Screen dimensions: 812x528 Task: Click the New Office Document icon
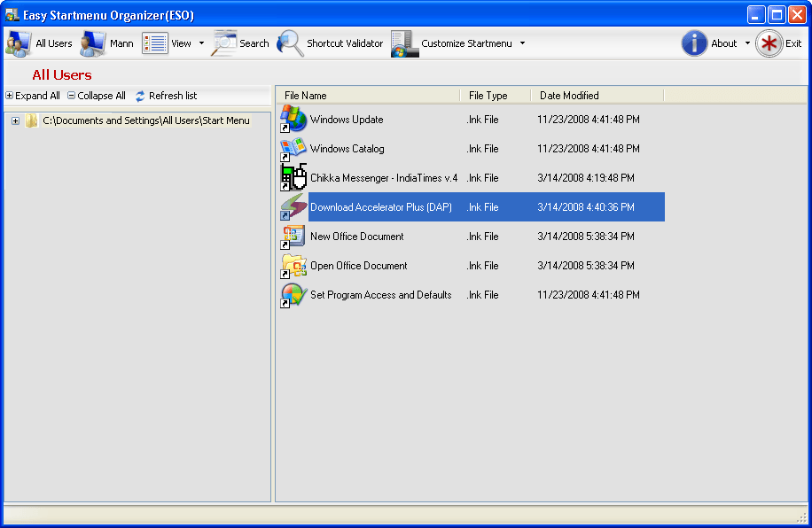pyautogui.click(x=293, y=236)
